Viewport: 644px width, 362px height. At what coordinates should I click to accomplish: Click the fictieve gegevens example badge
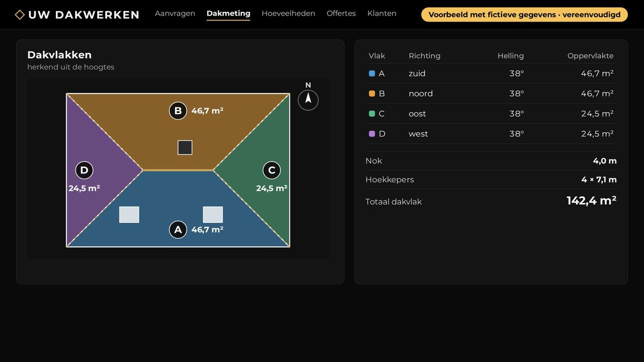tap(524, 15)
